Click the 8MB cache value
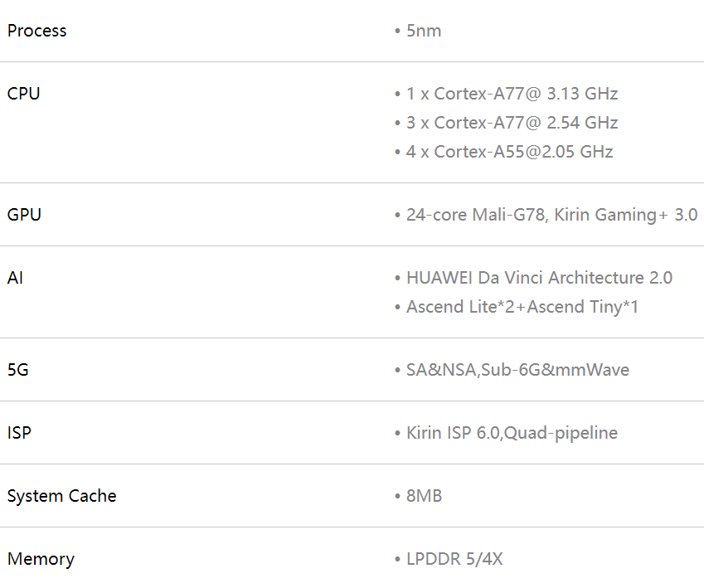704x588 pixels. coord(424,496)
